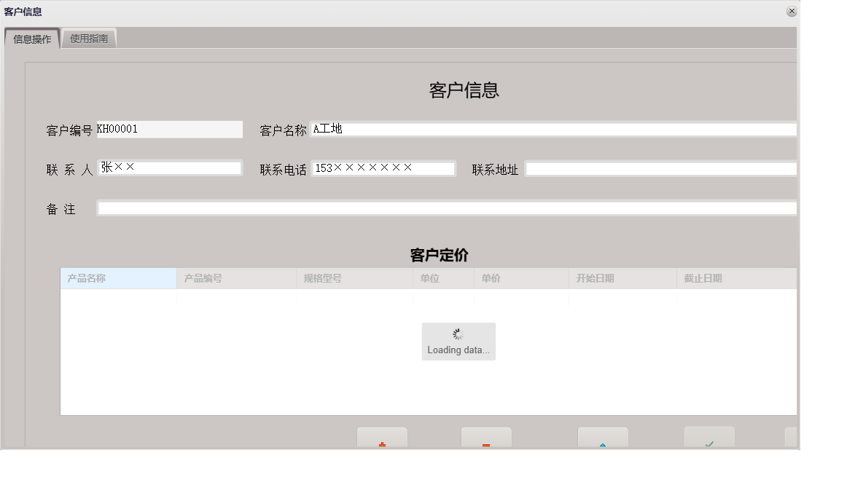The width and height of the screenshot is (863, 504).
Task: Click the 截止日期 column header
Action: 703,277
